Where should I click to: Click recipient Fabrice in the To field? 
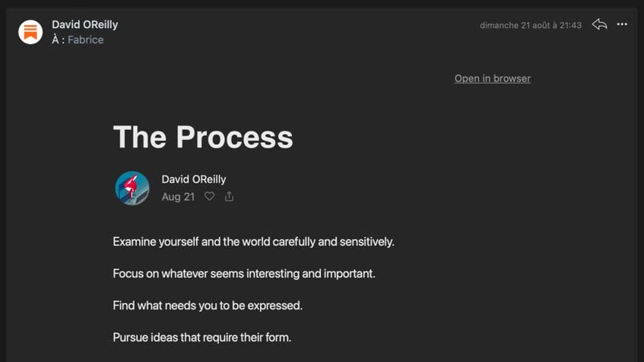(85, 40)
